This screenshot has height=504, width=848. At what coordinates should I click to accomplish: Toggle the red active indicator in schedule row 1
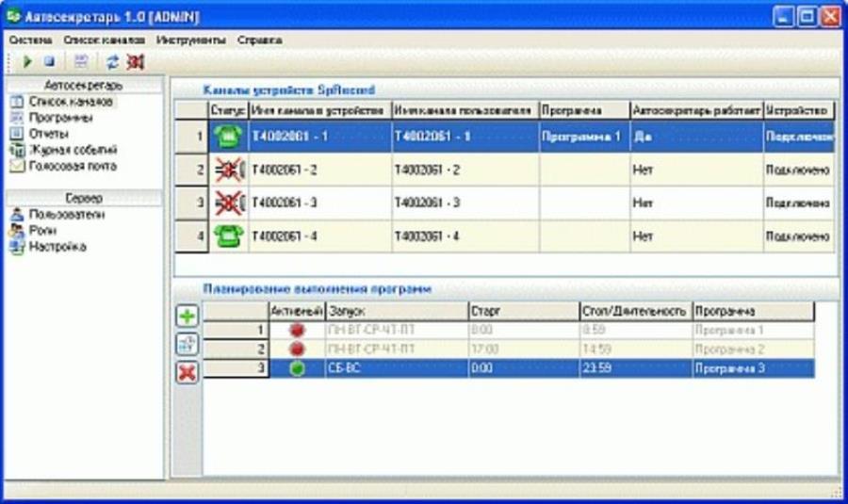pos(298,331)
